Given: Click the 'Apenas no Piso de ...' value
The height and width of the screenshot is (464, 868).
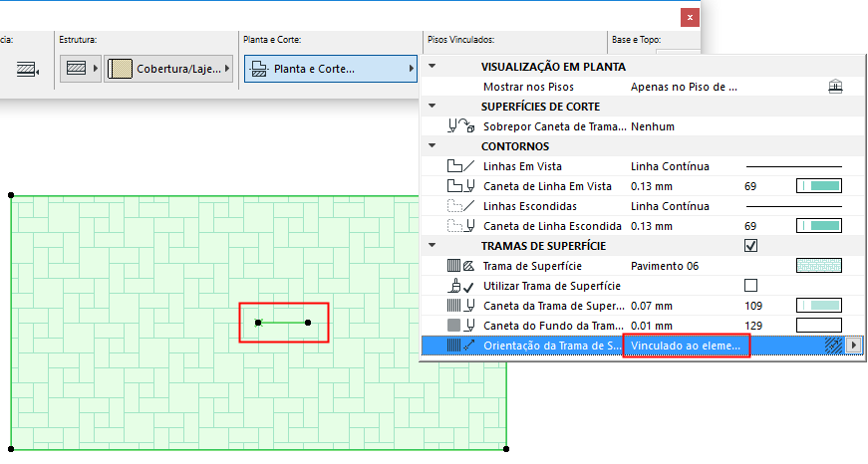Looking at the screenshot, I should coord(684,87).
